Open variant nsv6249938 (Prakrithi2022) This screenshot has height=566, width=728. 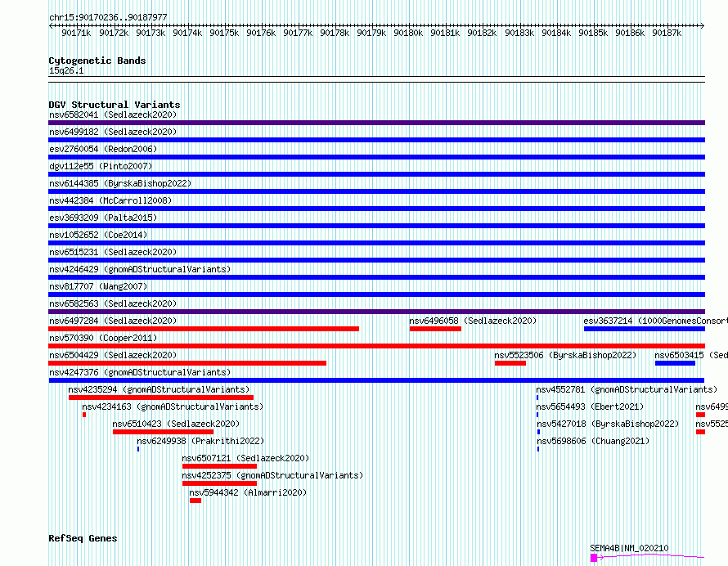[200, 441]
